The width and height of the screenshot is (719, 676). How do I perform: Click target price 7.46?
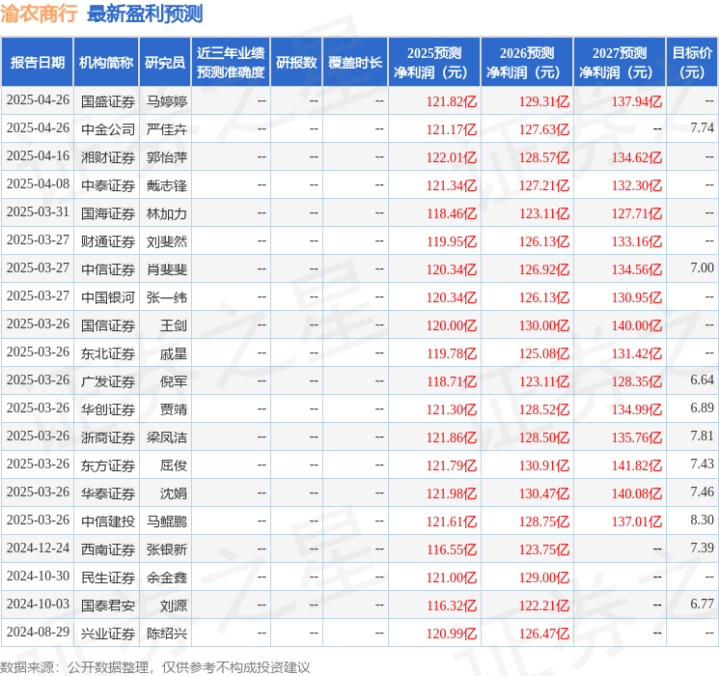(702, 492)
